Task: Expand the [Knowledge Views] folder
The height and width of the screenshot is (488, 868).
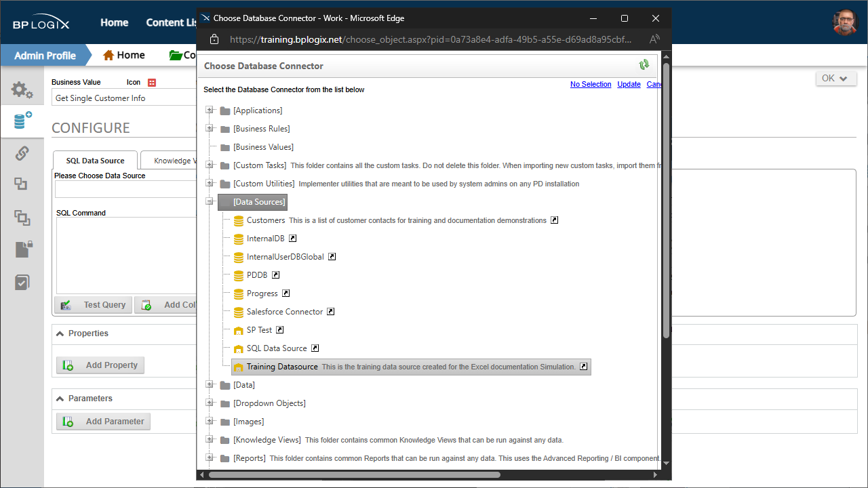Action: tap(210, 440)
